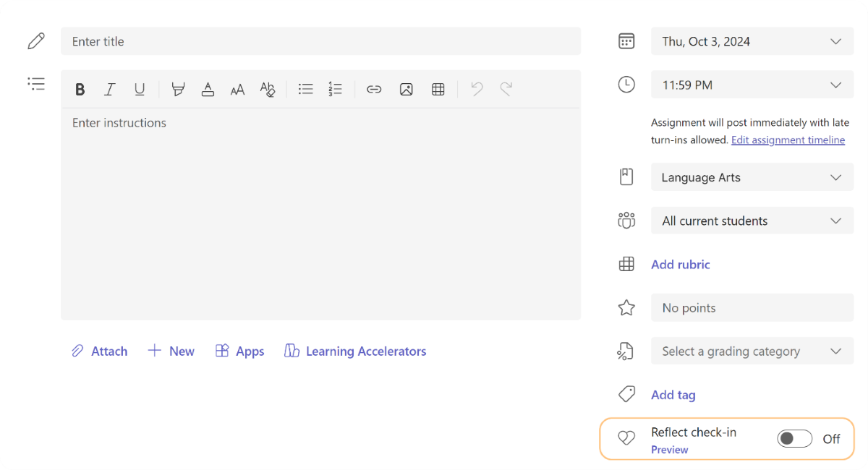Insert a hyperlink
This screenshot has height=470, width=868.
(x=374, y=90)
